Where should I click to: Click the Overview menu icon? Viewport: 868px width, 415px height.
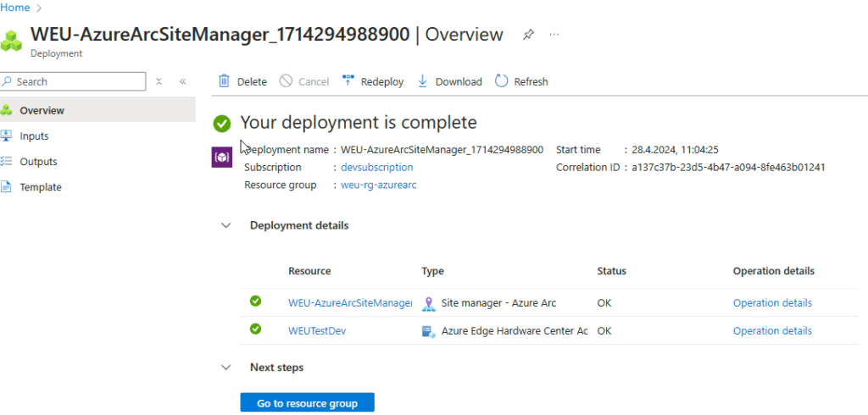pos(7,110)
